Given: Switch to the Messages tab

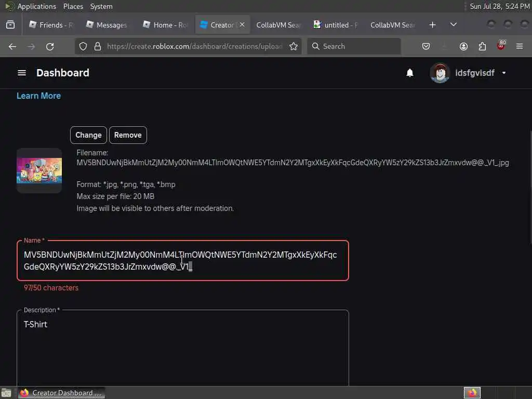Looking at the screenshot, I should 107,25.
